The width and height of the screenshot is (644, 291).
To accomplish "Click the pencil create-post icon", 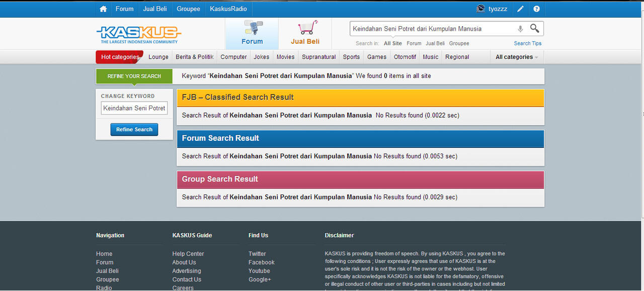I will pos(520,9).
